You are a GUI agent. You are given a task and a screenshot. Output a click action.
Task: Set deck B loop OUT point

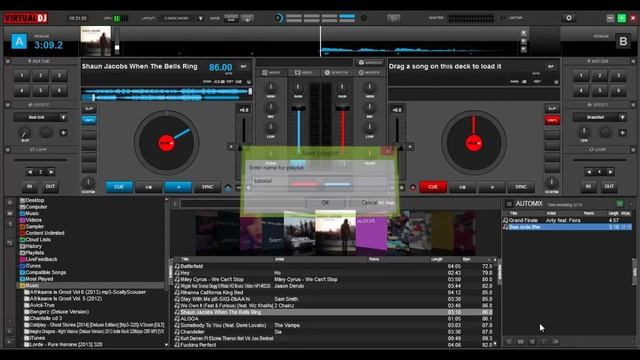coord(609,187)
